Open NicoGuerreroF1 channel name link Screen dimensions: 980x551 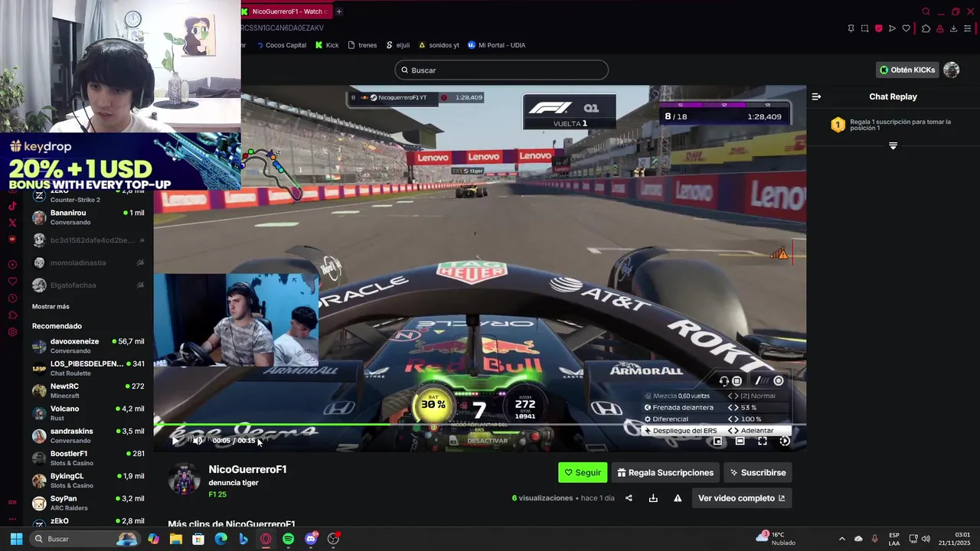[x=247, y=469]
